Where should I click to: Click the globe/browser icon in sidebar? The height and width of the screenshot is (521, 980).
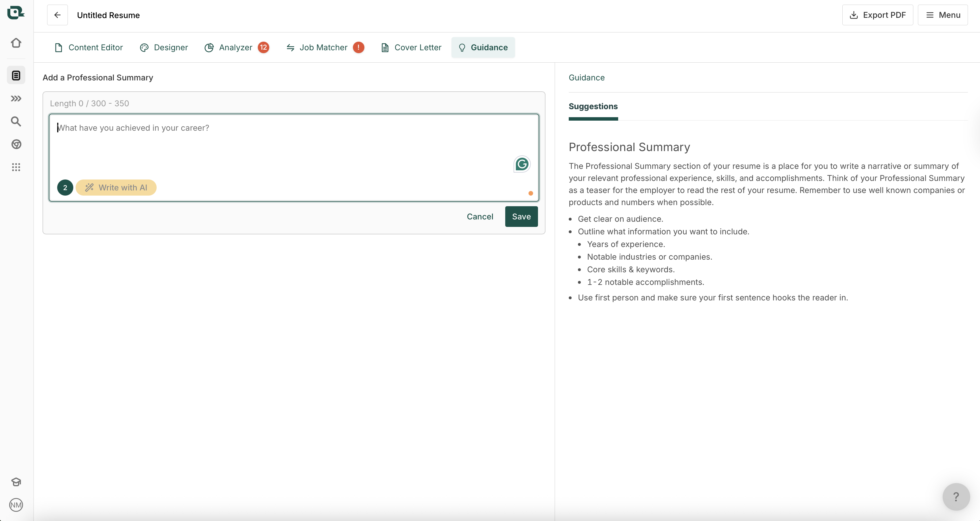pos(16,144)
